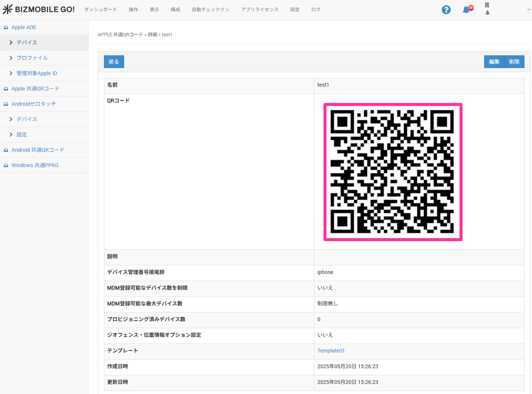Click the 戻る button
The width and height of the screenshot is (532, 394).
pos(114,62)
